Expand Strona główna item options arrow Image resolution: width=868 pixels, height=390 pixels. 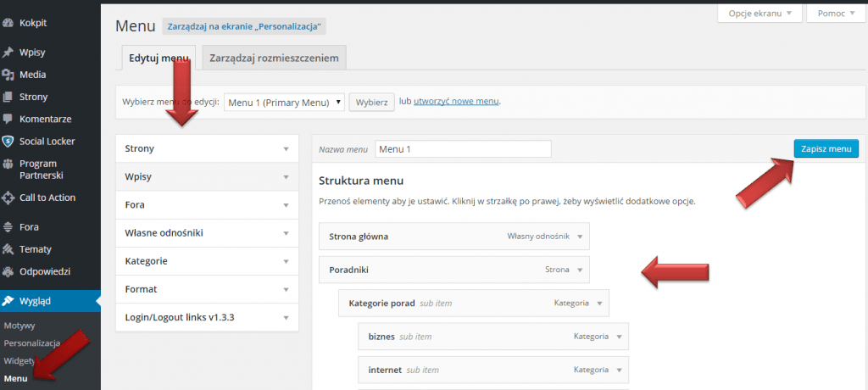tap(580, 237)
